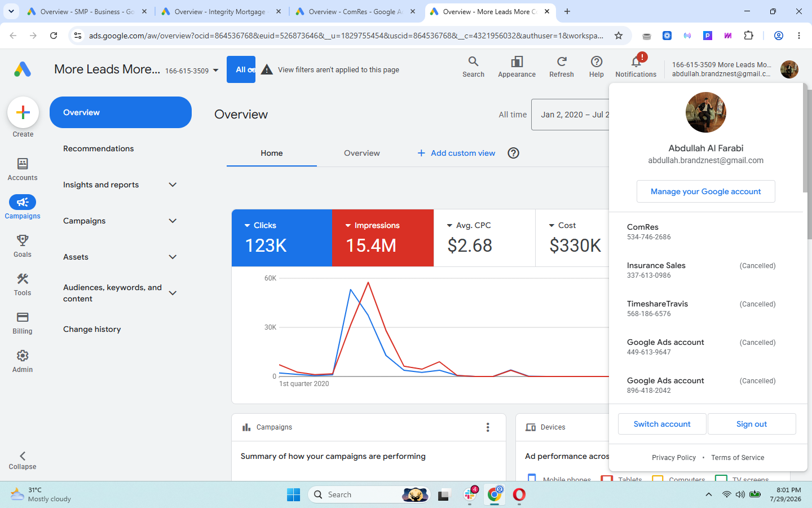
Task: Open the date range picker
Action: tap(570, 115)
